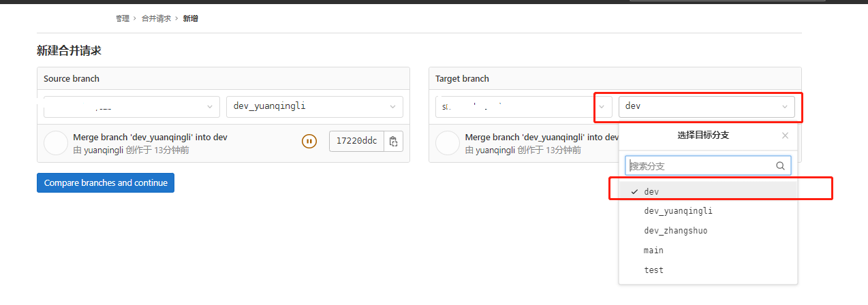Open the dev_yuanqingli source branch dropdown
The width and height of the screenshot is (868, 305).
(x=315, y=107)
